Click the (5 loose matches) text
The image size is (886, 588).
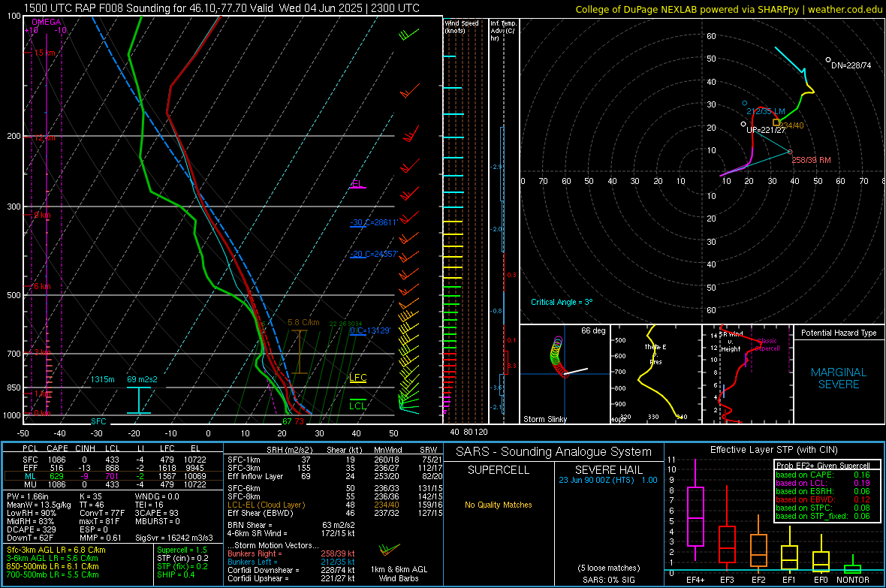608,568
